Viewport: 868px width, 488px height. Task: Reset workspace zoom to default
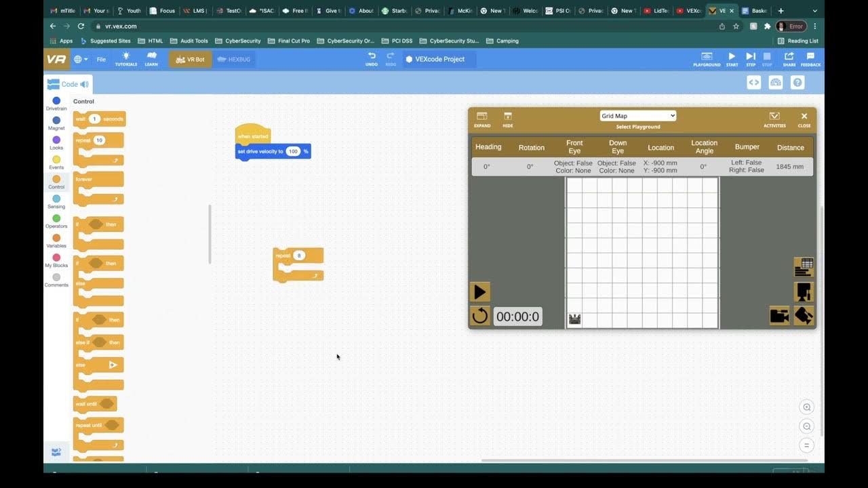[806, 445]
